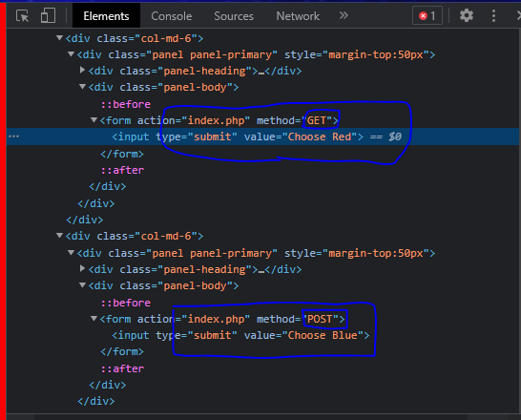
Task: Select the form method GET line
Action: point(219,120)
